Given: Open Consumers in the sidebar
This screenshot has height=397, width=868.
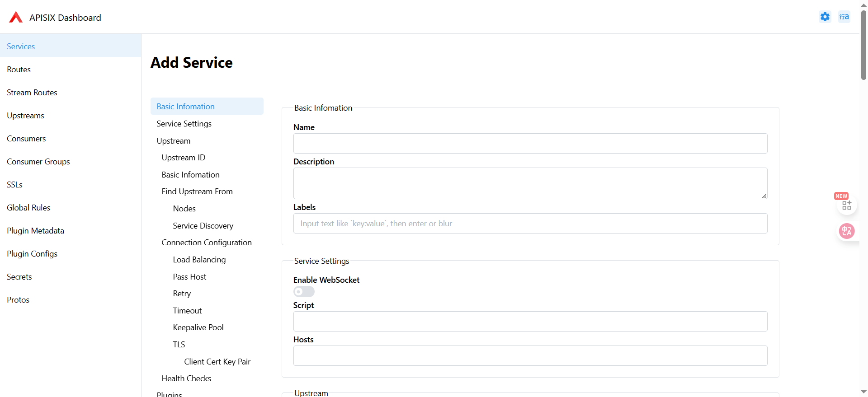Looking at the screenshot, I should 71,138.
